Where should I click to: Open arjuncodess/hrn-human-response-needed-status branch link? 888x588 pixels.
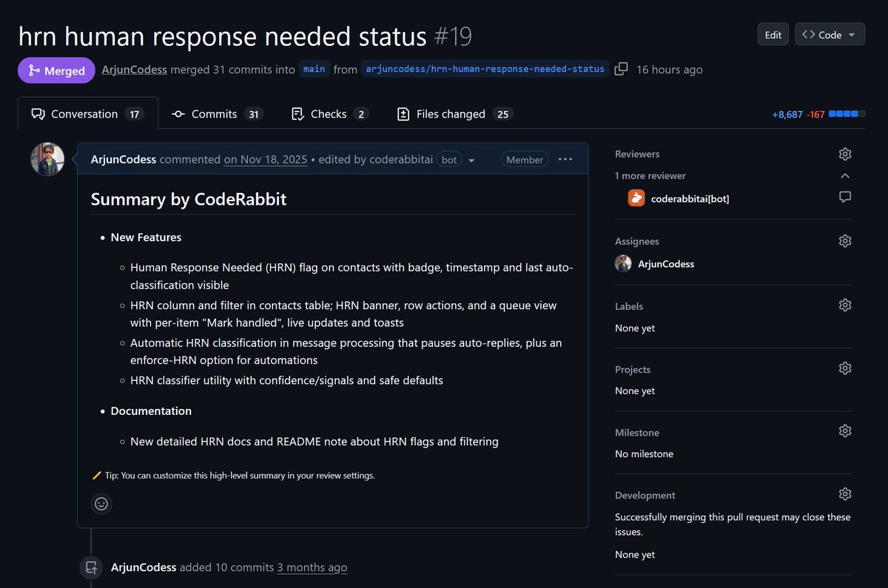(x=485, y=69)
